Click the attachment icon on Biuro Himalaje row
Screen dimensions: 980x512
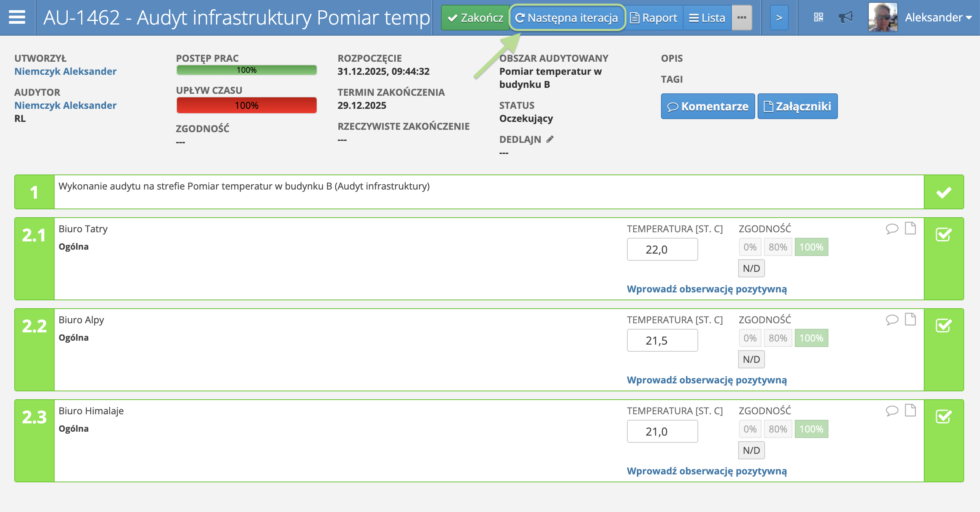[911, 410]
